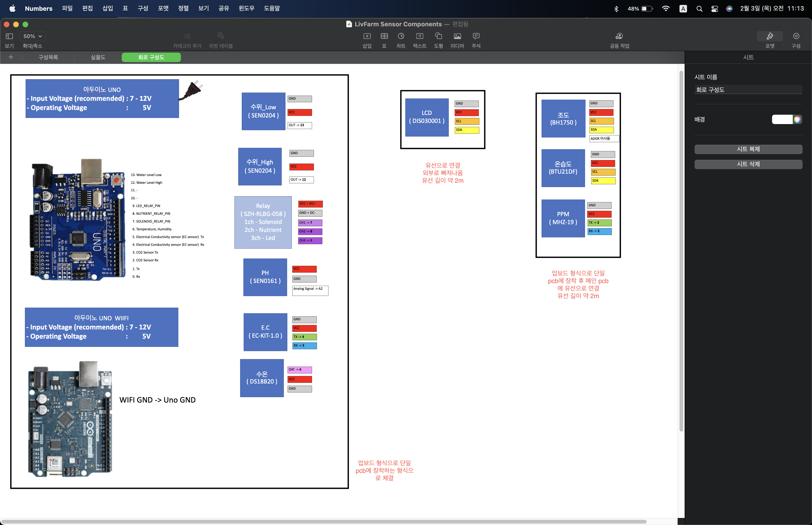Viewport: 812px width, 525px height.
Task: Click the Insert (삽입) toolbar icon
Action: tap(367, 36)
